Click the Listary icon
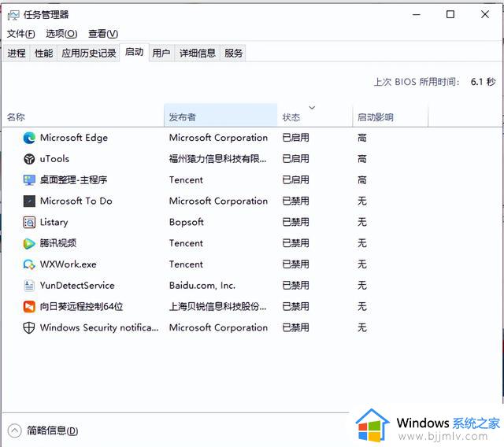 click(x=29, y=222)
